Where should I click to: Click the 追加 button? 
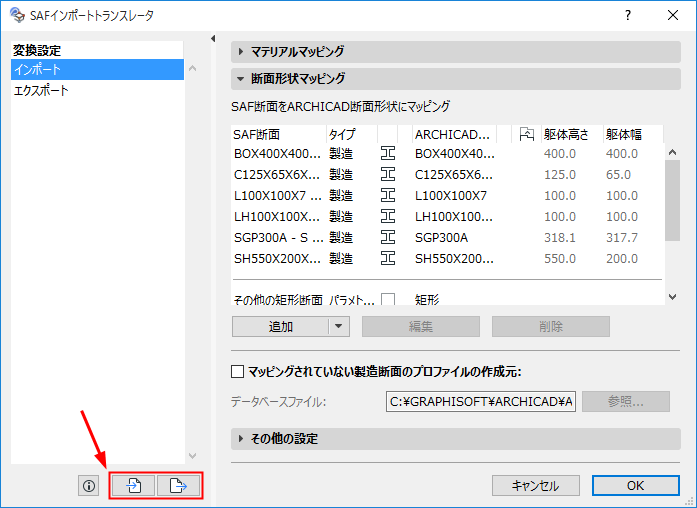click(280, 327)
